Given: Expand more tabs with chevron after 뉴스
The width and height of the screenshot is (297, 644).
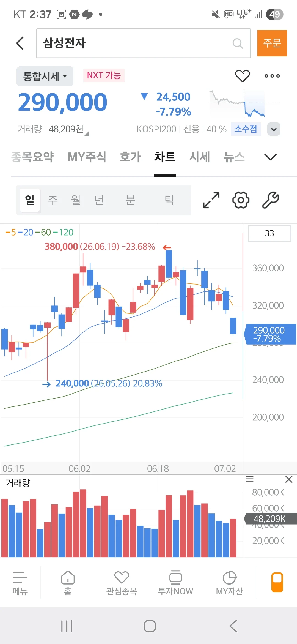Looking at the screenshot, I should (270, 157).
